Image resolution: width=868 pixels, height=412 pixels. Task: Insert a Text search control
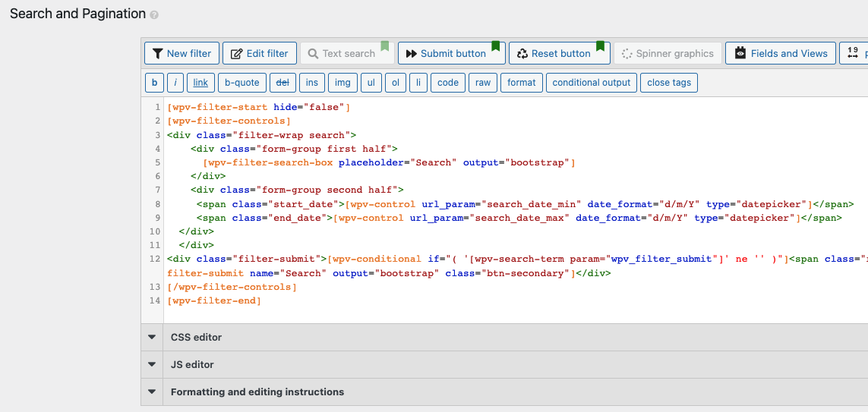347,53
